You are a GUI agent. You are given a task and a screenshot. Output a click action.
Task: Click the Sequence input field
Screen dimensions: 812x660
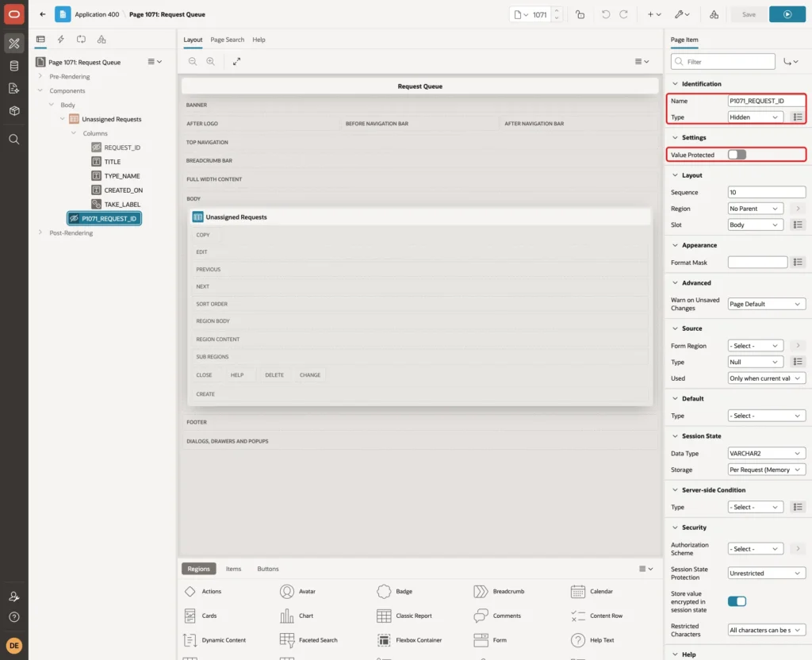pyautogui.click(x=767, y=192)
